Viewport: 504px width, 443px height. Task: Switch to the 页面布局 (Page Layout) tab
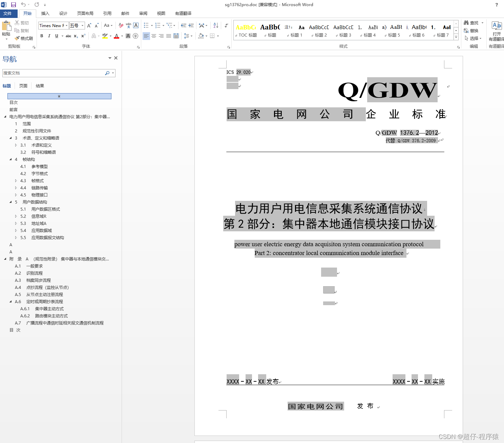[x=85, y=14]
